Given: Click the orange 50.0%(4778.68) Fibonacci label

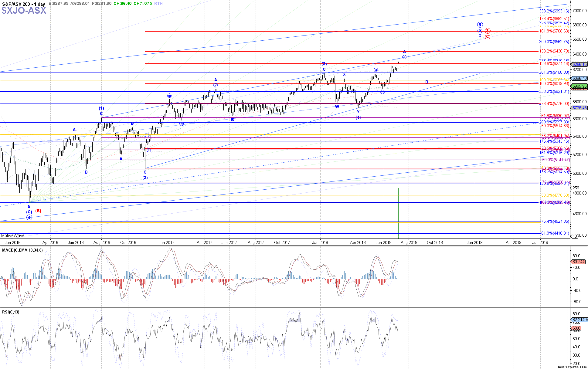Looking at the screenshot, I should pos(555,195).
